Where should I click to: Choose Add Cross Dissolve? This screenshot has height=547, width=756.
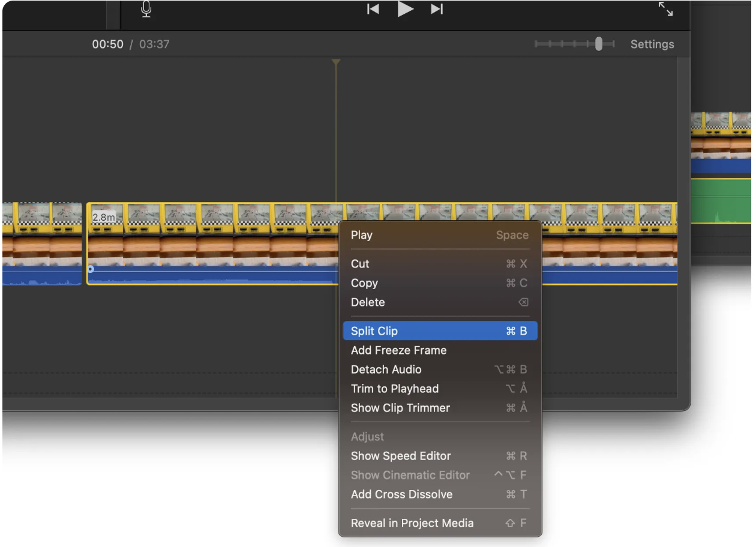coord(401,494)
